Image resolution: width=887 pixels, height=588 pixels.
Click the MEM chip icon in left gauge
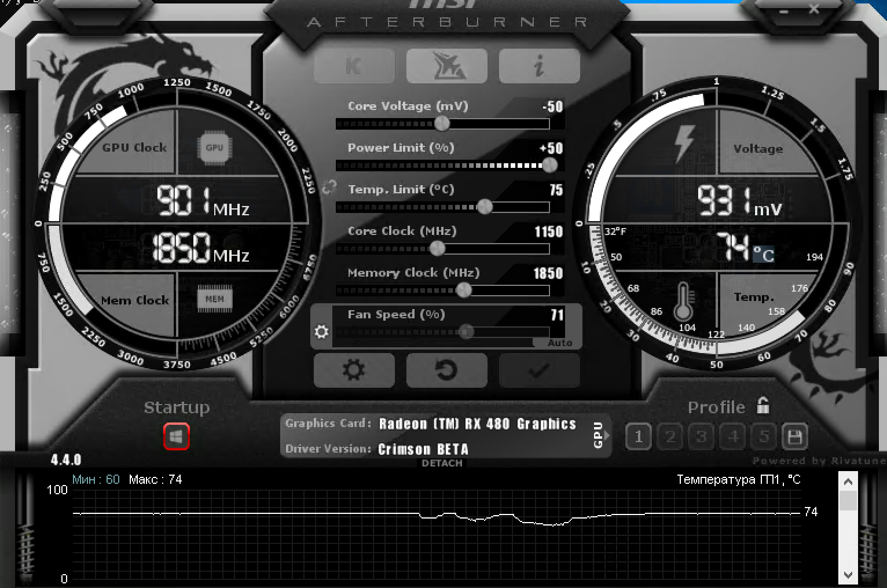214,299
